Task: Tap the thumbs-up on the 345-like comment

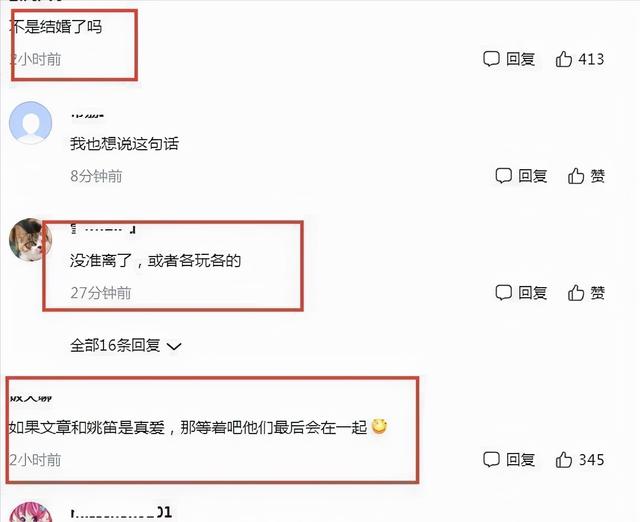Action: click(x=563, y=460)
